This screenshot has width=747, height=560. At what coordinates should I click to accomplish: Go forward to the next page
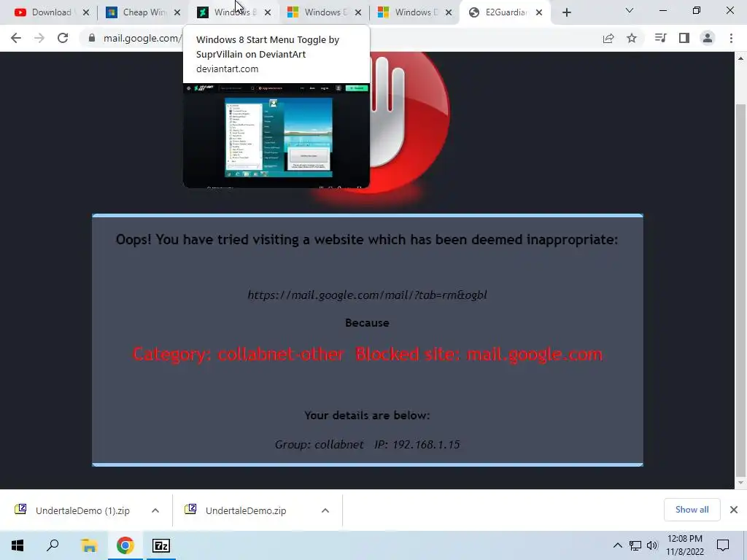(39, 38)
